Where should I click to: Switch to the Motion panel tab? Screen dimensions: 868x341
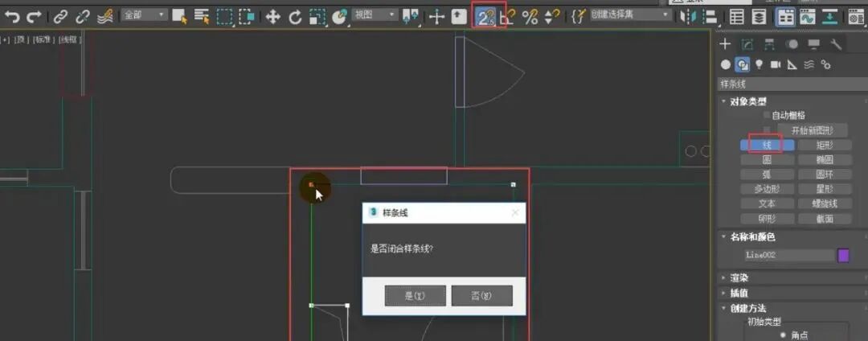[792, 44]
